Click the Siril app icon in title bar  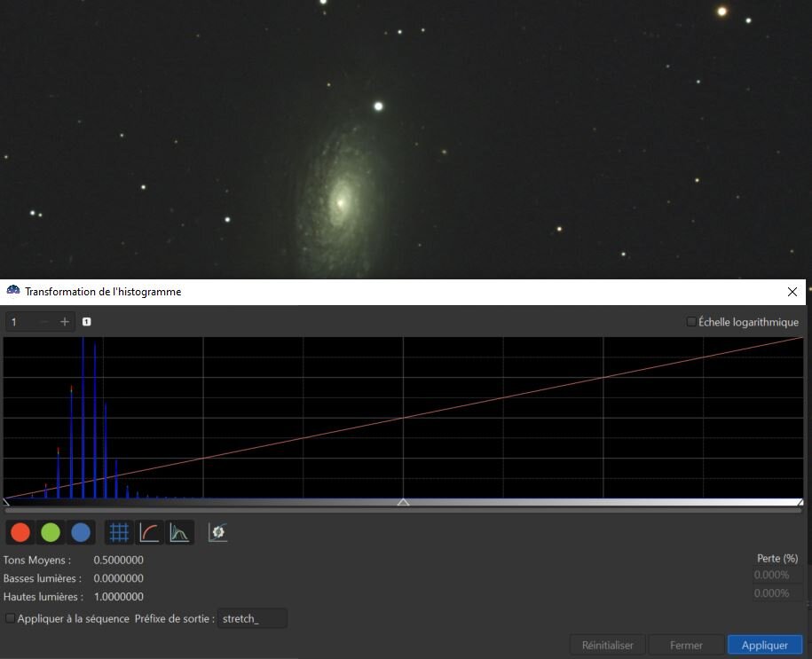click(x=13, y=291)
